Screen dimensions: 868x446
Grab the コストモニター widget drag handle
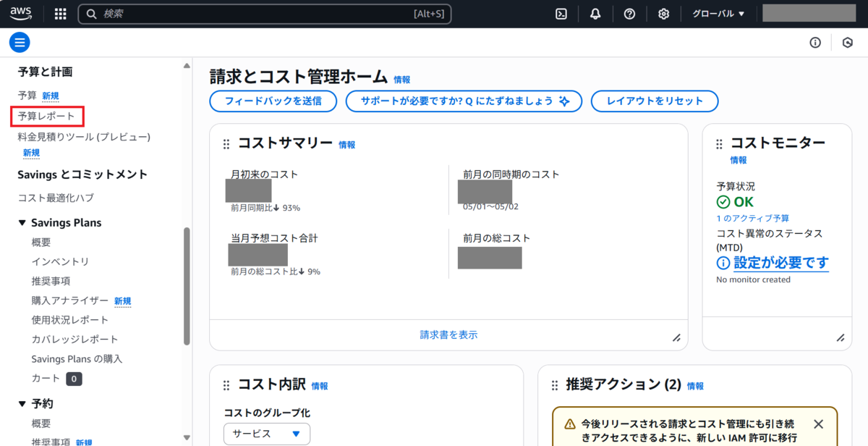pos(719,144)
